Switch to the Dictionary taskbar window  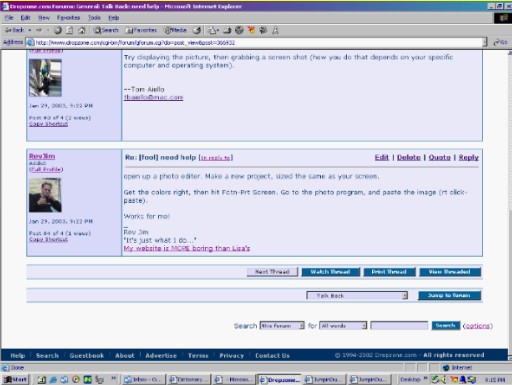[189, 379]
